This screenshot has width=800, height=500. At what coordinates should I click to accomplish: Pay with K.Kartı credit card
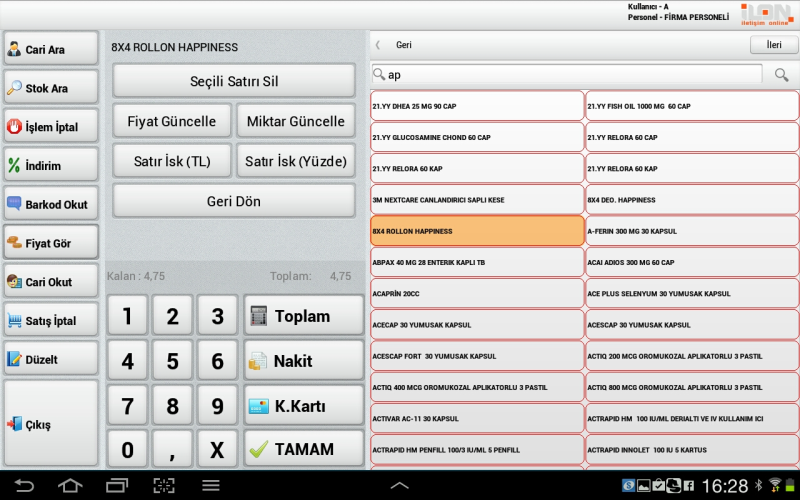[303, 406]
